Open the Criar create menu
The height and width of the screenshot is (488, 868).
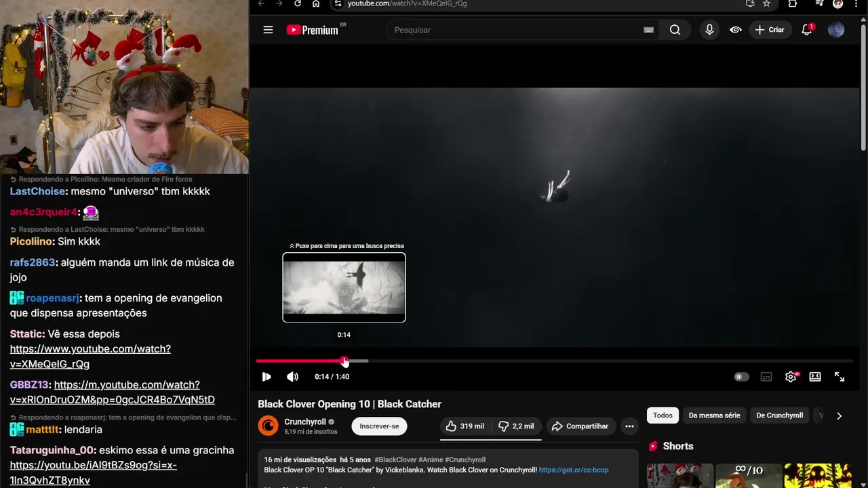770,30
